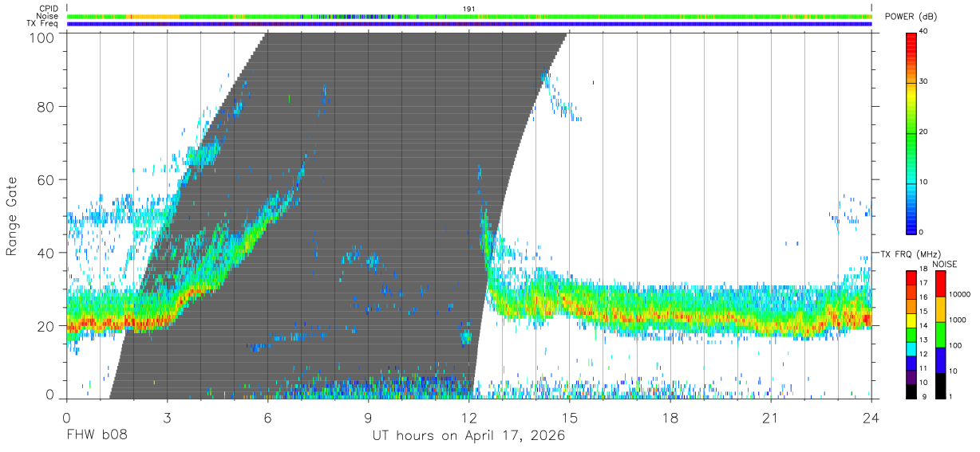Click the 18 hour tick on time axis
Viewport: 980px width, 452px height.
pyautogui.click(x=670, y=418)
